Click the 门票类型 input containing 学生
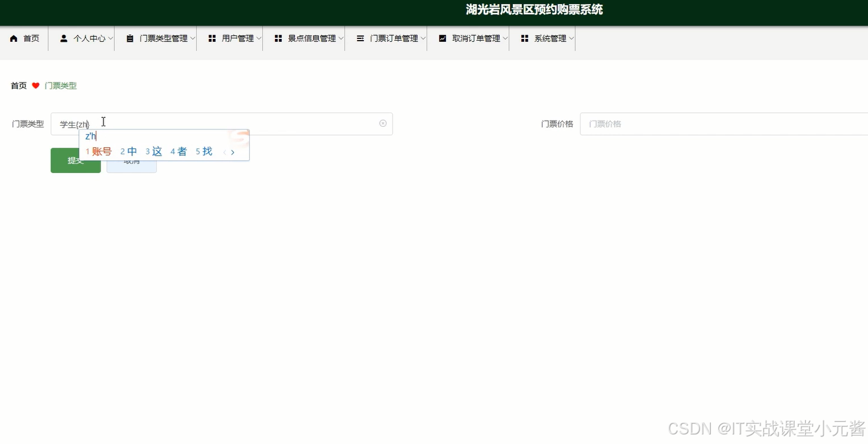This screenshot has width=868, height=444. coord(222,124)
